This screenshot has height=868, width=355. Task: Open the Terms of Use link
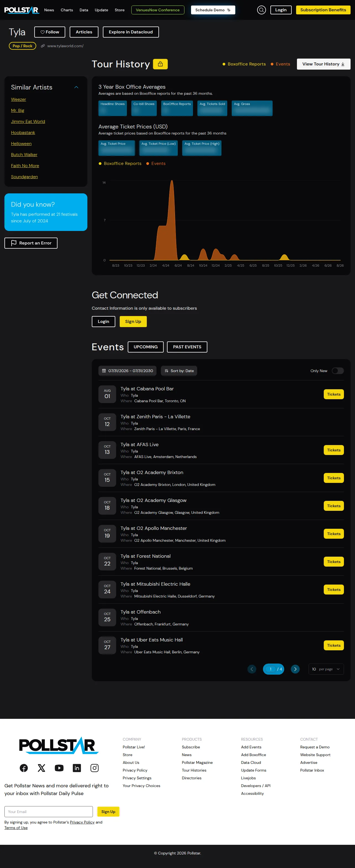tap(16, 828)
